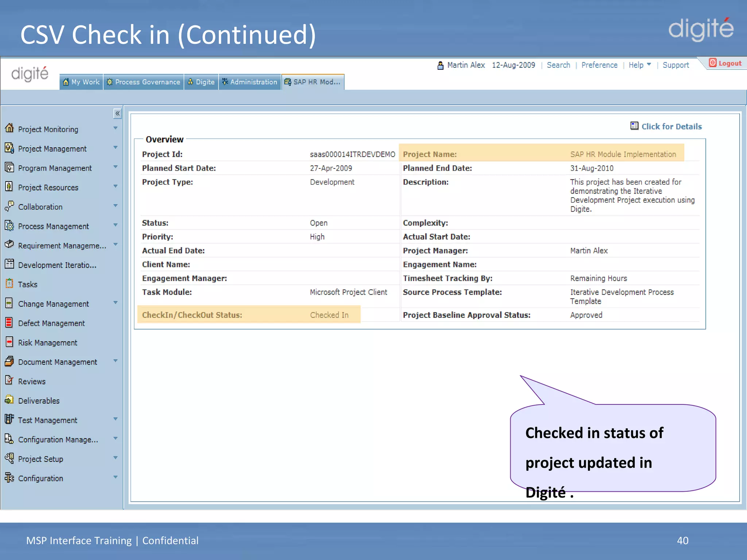747x560 pixels.
Task: Click the Risk Management icon
Action: click(x=9, y=342)
